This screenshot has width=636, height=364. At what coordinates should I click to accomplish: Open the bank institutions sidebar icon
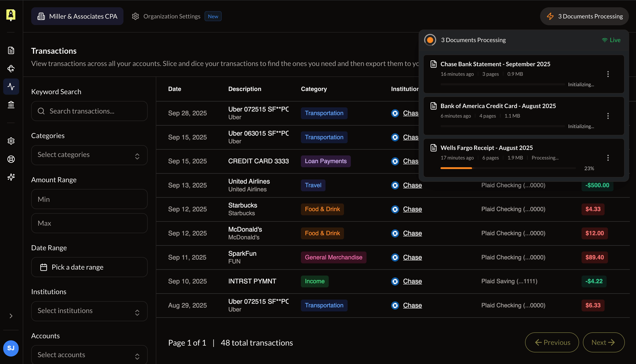[11, 104]
